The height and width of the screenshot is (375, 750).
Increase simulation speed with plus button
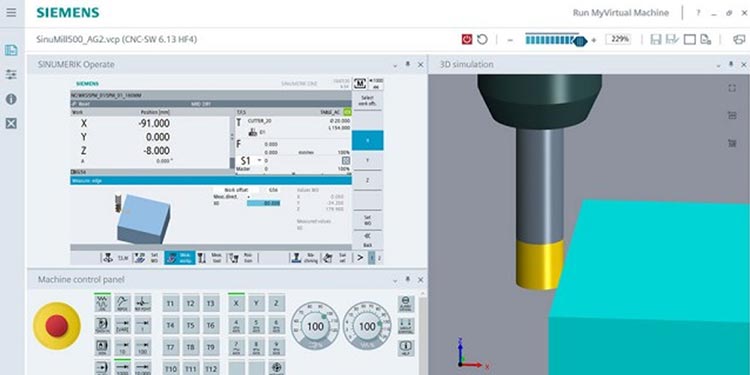[594, 40]
